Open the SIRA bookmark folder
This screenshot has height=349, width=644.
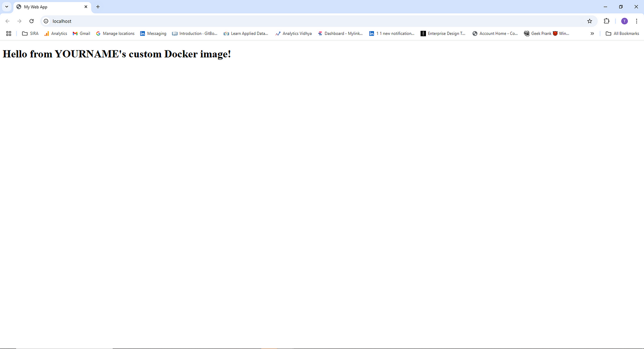(30, 34)
